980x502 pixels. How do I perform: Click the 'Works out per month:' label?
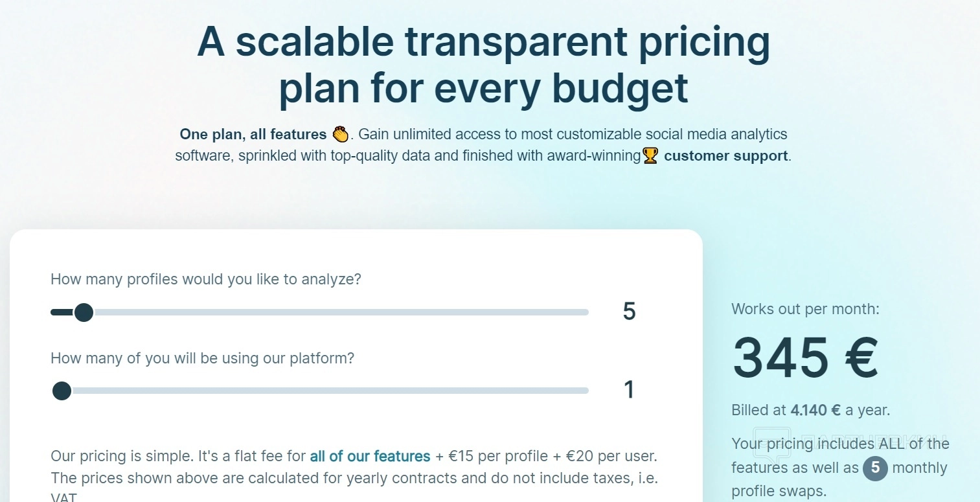pyautogui.click(x=805, y=309)
